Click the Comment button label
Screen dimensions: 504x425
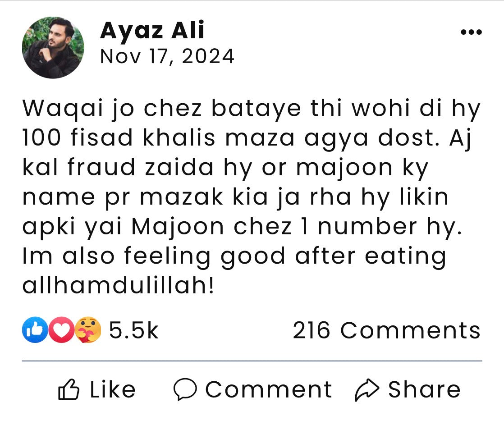click(x=269, y=390)
